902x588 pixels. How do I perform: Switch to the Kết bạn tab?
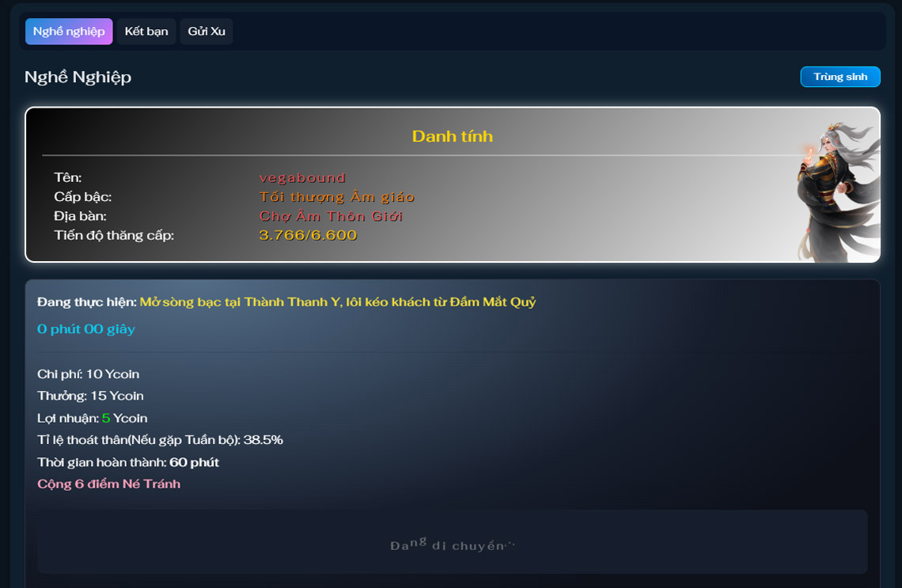[x=146, y=31]
